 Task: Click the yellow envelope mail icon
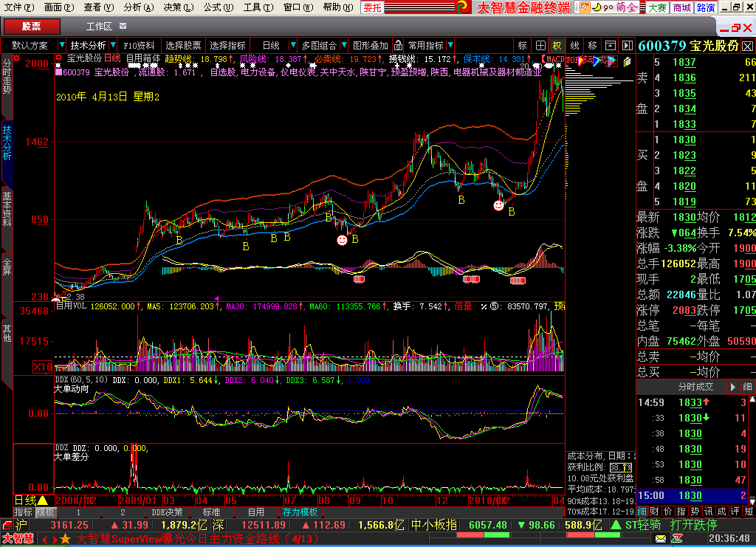pos(661,538)
